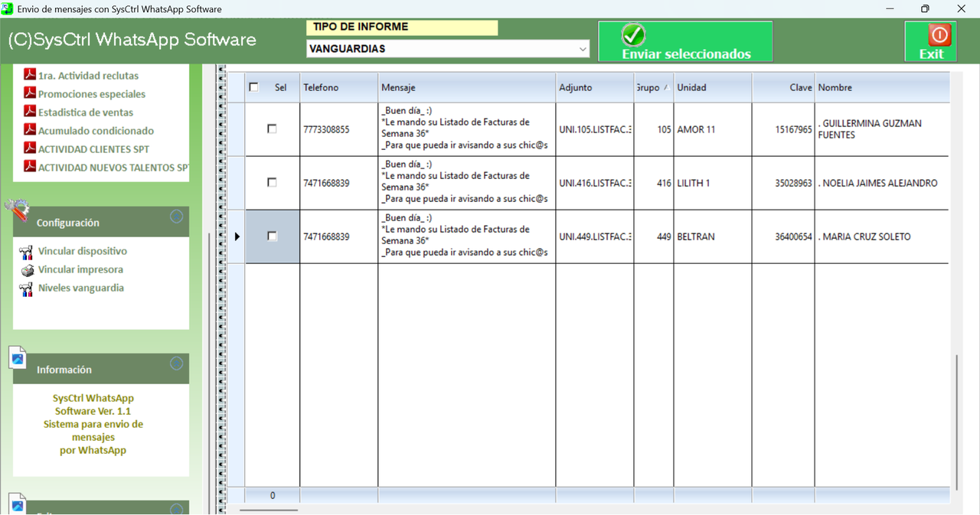Click phone cell in BELTRAN row

pos(339,236)
